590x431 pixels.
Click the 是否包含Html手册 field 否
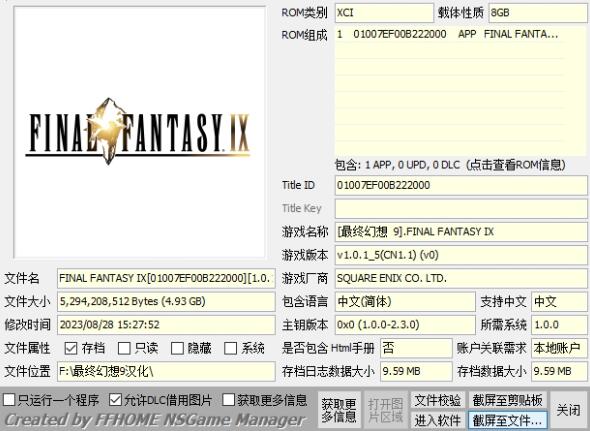[416, 348]
